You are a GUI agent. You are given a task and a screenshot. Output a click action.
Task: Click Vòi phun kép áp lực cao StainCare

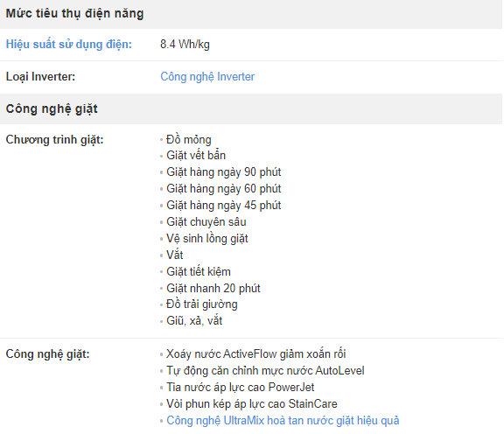coord(252,403)
